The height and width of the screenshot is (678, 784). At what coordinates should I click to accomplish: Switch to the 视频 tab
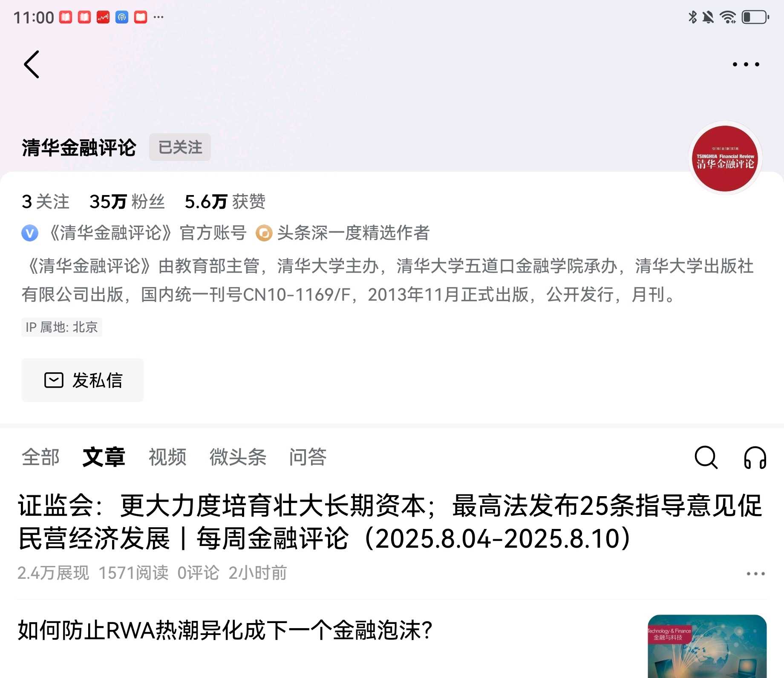167,457
